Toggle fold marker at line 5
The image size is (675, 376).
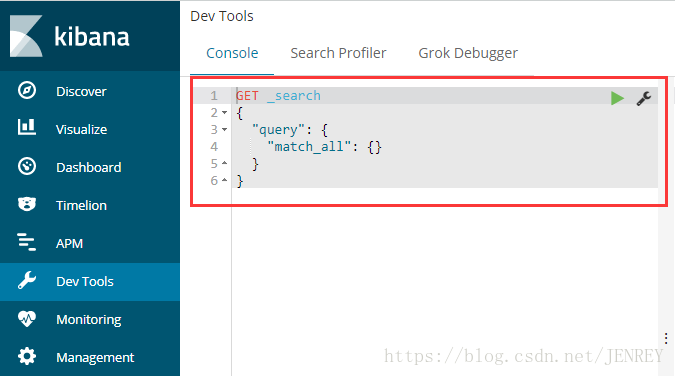225,163
